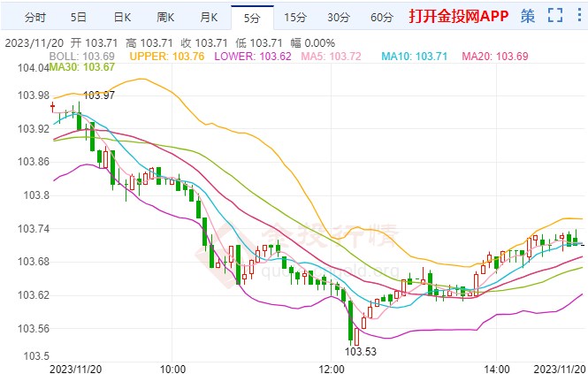Click the 103.97 high price marker

click(99, 95)
